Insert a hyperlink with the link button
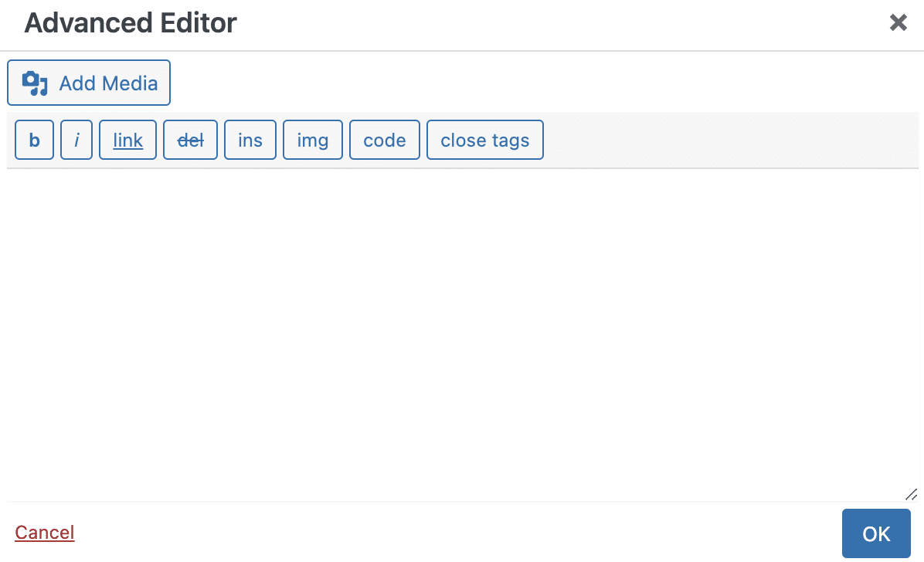Image resolution: width=924 pixels, height=562 pixels. (128, 140)
